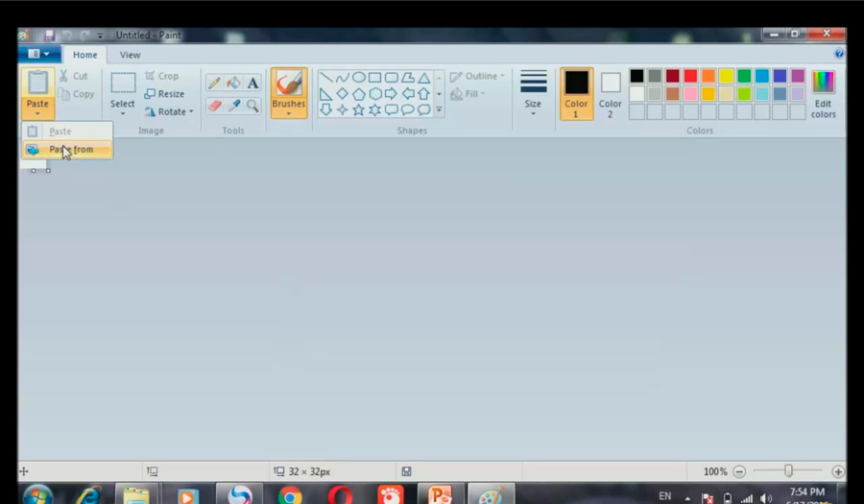Expand the Outline dropdown
Image resolution: width=864 pixels, height=504 pixels.
point(502,76)
